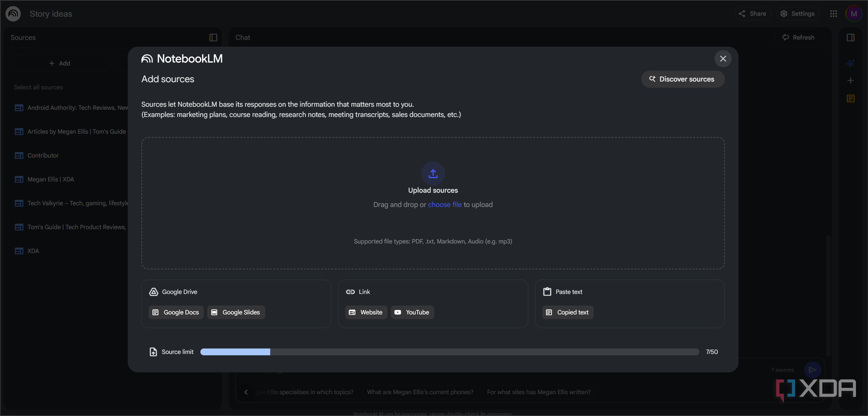Refresh the chat
The image size is (868, 416).
coord(799,38)
